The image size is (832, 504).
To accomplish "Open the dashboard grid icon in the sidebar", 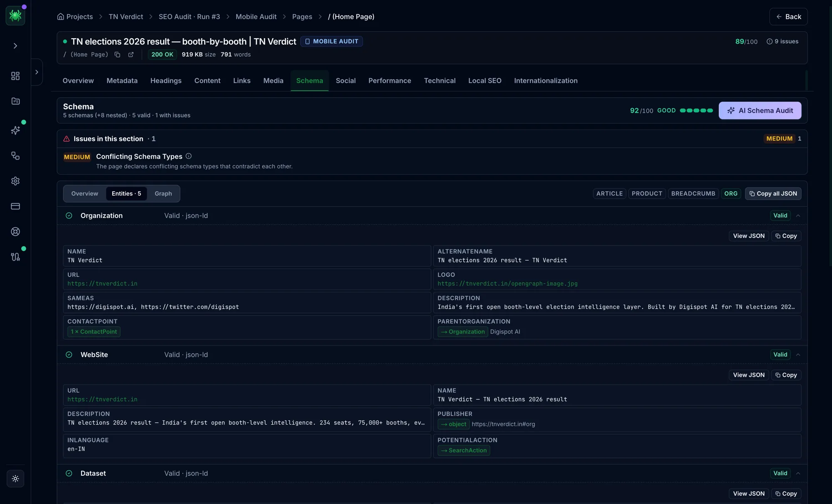I will click(x=15, y=76).
